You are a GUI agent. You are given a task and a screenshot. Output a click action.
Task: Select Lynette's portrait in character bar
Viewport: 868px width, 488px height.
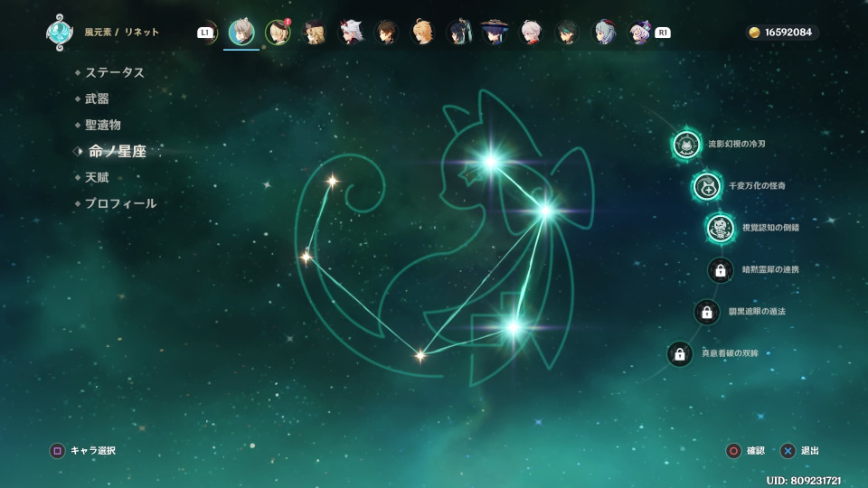pos(241,33)
